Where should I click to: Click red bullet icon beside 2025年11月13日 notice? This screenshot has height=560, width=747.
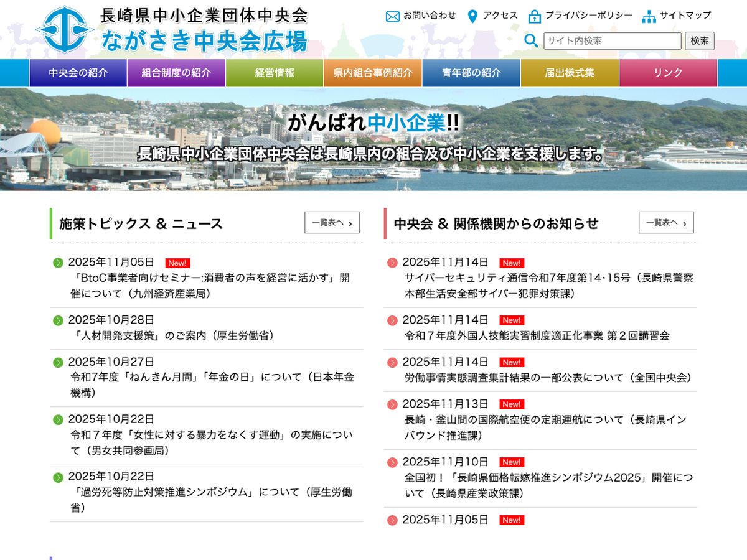pyautogui.click(x=392, y=404)
